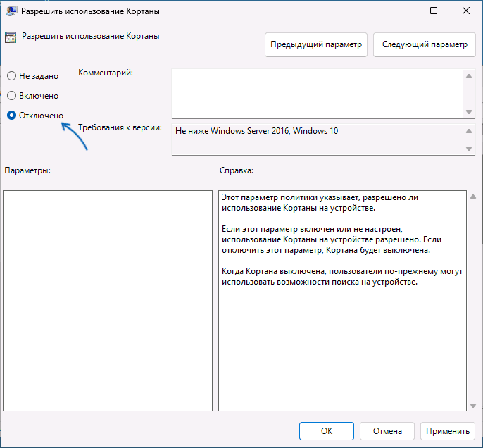483x448 pixels.
Task: Click the "Не ниже Windows Server 2016, Windows 10" text
Action: click(256, 131)
